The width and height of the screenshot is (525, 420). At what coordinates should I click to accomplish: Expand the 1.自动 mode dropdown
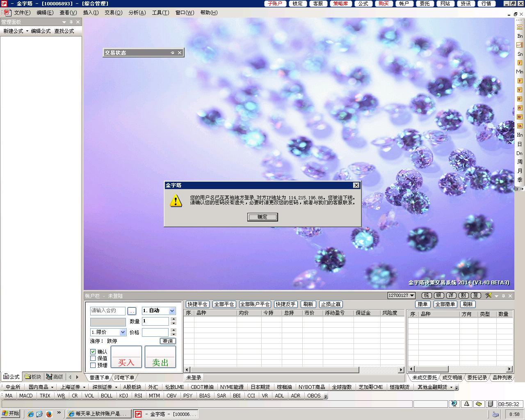pyautogui.click(x=172, y=311)
